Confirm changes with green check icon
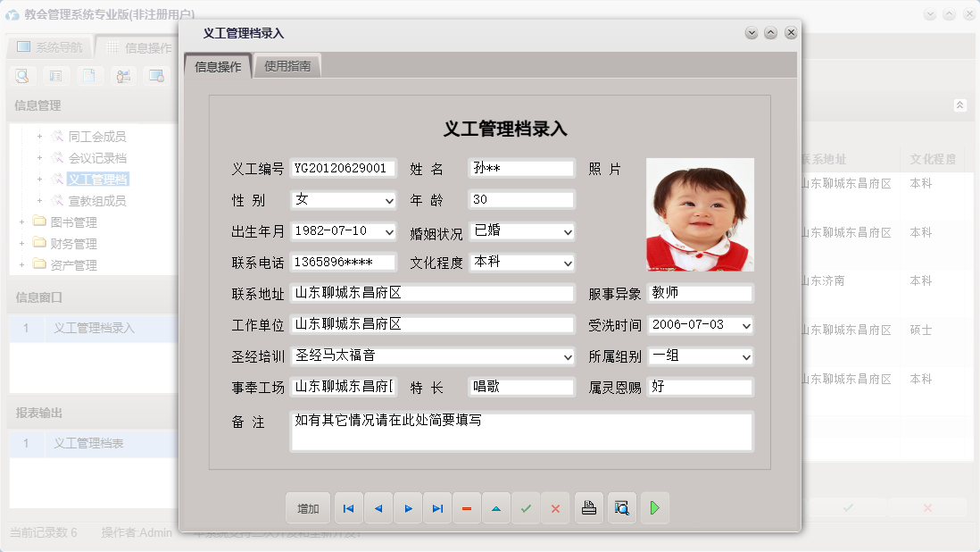This screenshot has width=980, height=552. [526, 507]
